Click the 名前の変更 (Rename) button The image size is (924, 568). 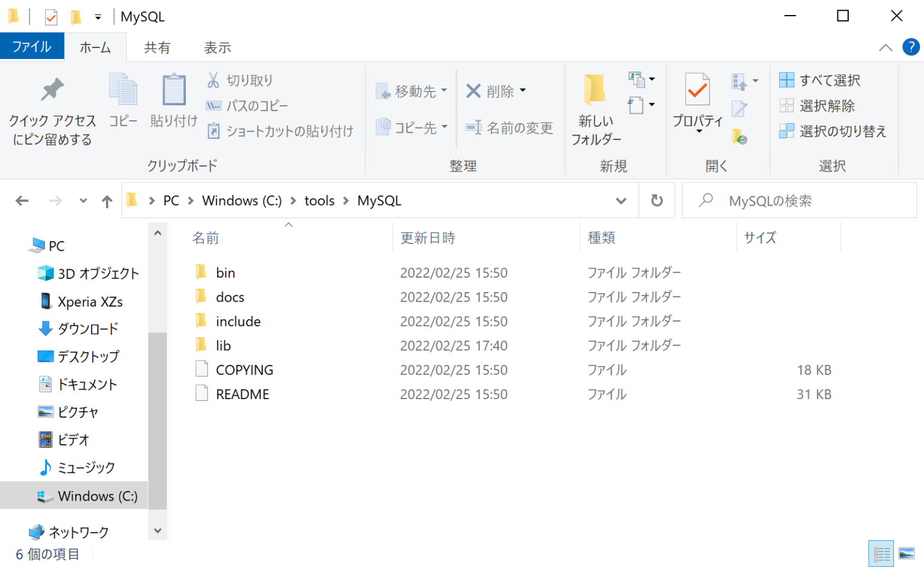[x=510, y=128]
